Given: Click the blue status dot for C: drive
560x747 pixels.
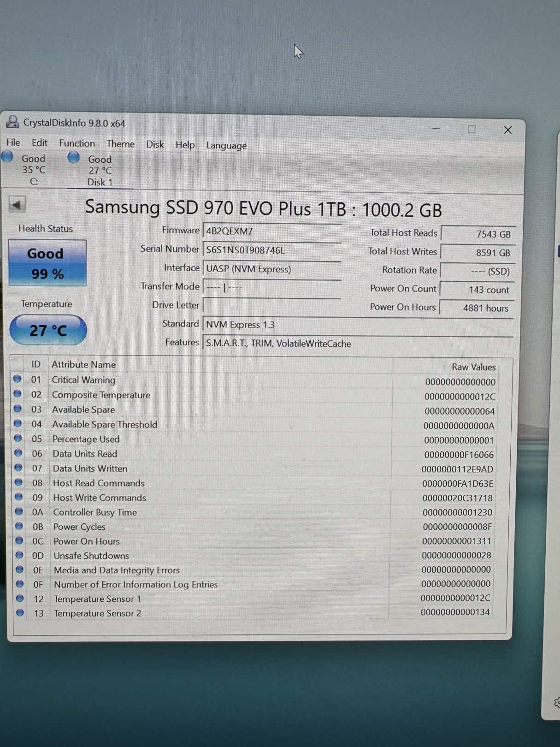Looking at the screenshot, I should (x=7, y=157).
